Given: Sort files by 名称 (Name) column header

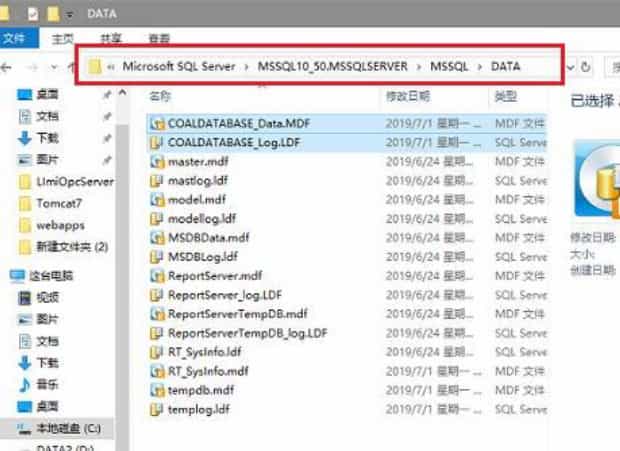Looking at the screenshot, I should tap(160, 97).
